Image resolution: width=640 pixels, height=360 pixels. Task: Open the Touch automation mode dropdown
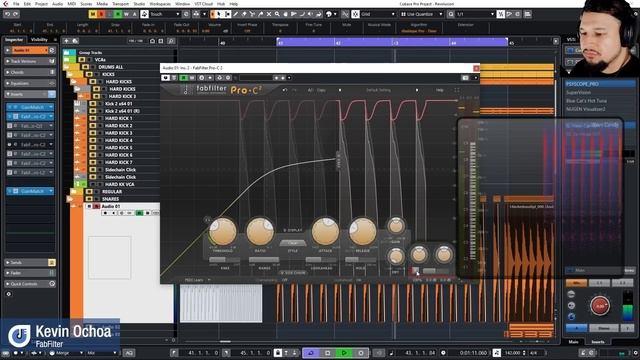click(165, 14)
